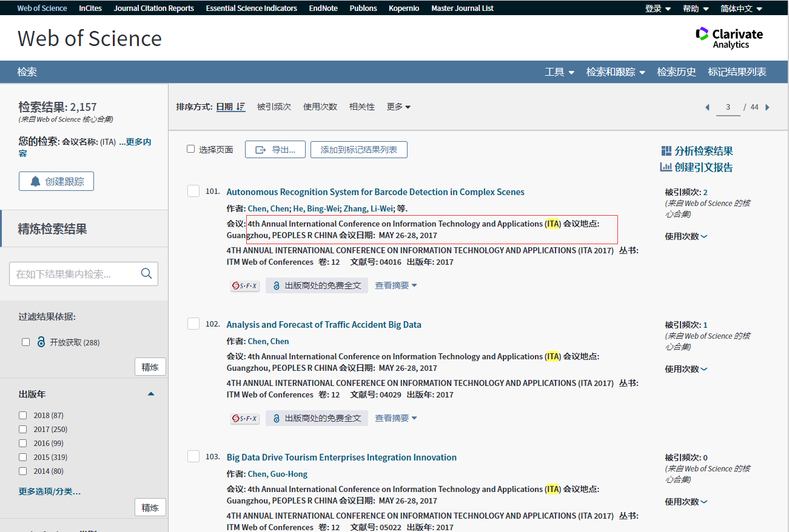Click the 分析检索结果 grid icon
Image resolution: width=789 pixels, height=532 pixels.
pyautogui.click(x=666, y=151)
